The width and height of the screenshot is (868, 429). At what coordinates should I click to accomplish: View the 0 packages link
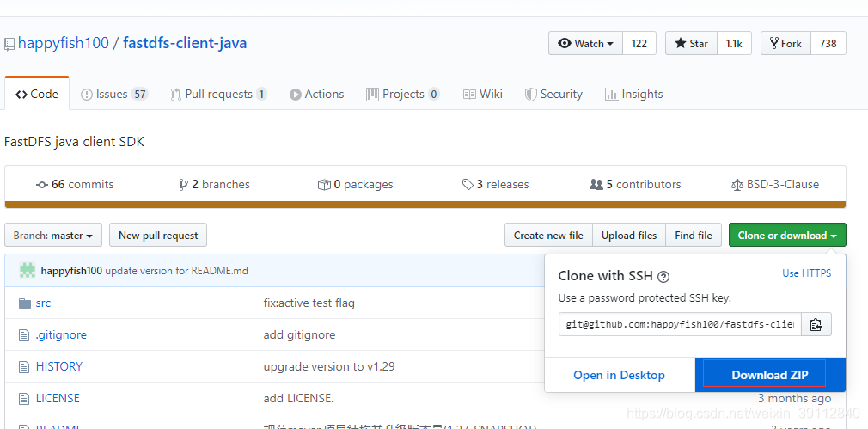356,184
